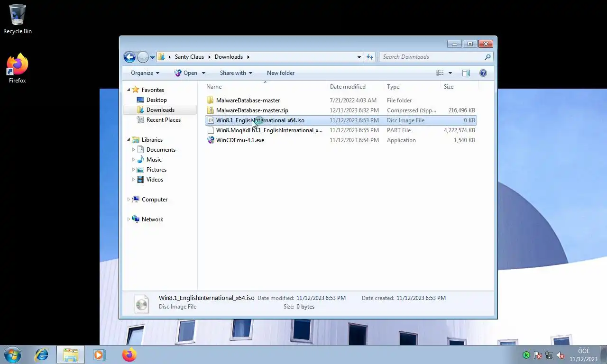607x364 pixels.
Task: Open the address bar history dropdown
Action: coord(359,57)
